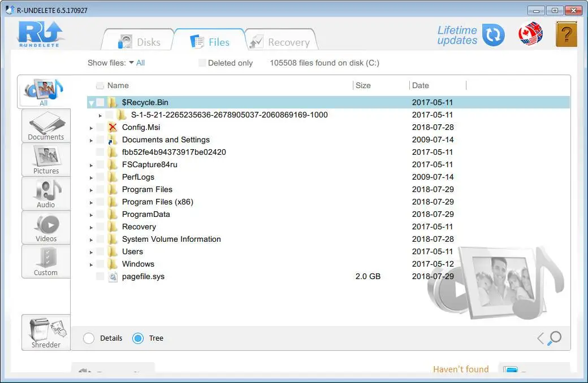Select the Details view radio button

click(89, 338)
